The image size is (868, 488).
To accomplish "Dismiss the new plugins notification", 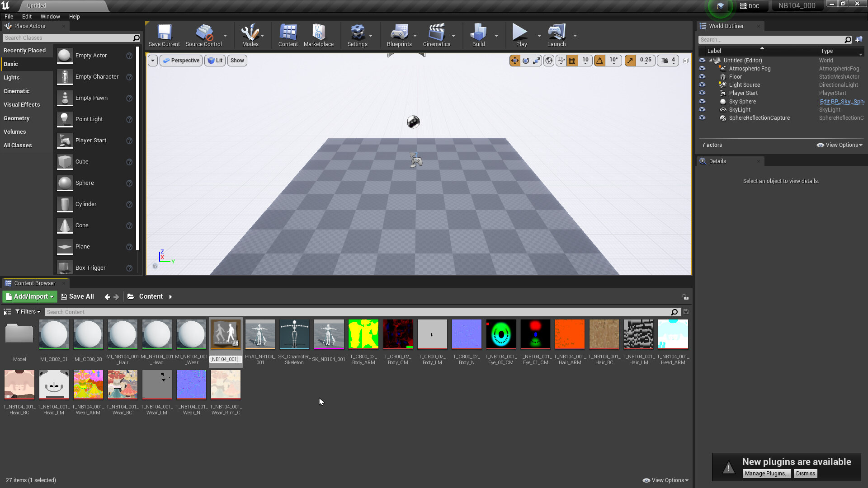I will click(806, 474).
